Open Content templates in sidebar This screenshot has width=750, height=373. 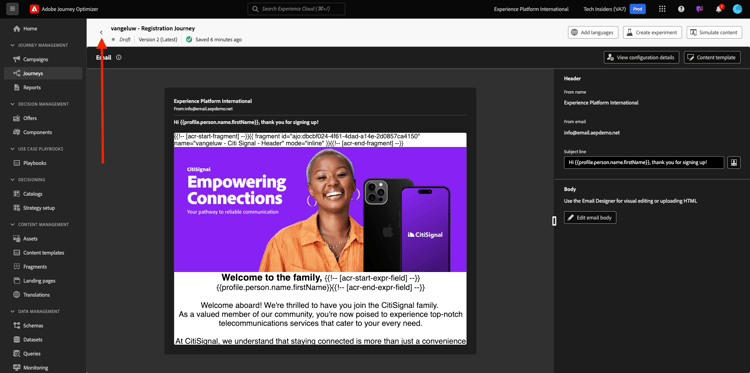coord(43,252)
